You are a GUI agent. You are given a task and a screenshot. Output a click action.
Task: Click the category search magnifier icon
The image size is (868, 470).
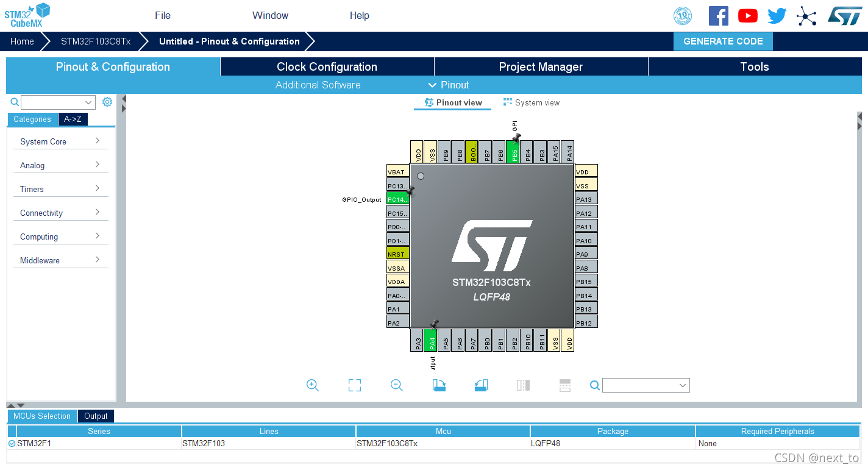click(x=15, y=102)
